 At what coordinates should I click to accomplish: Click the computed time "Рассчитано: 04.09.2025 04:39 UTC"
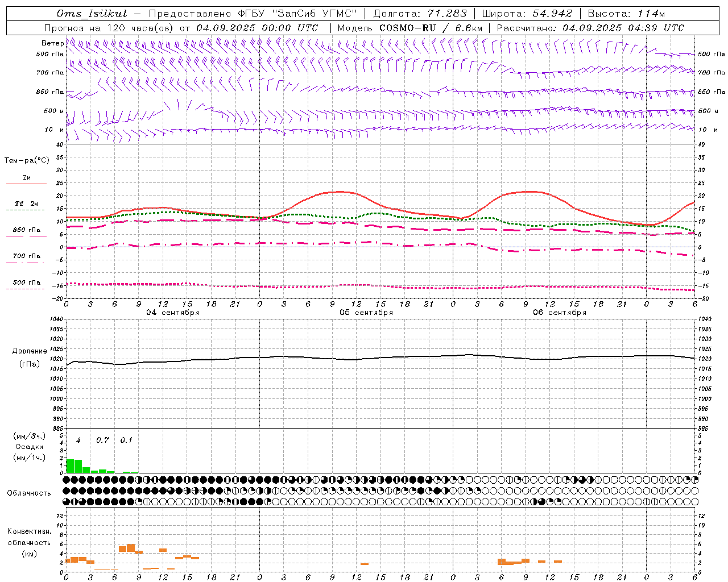[x=590, y=28]
